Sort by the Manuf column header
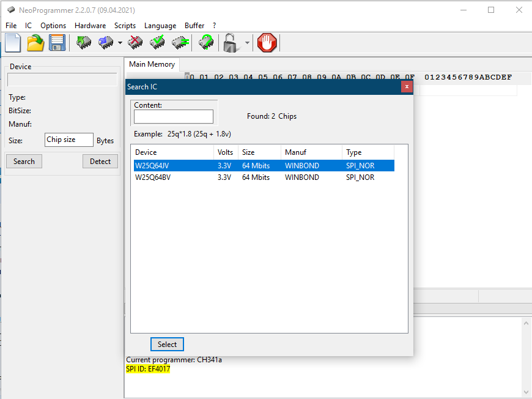Image resolution: width=532 pixels, height=399 pixels. [x=311, y=152]
